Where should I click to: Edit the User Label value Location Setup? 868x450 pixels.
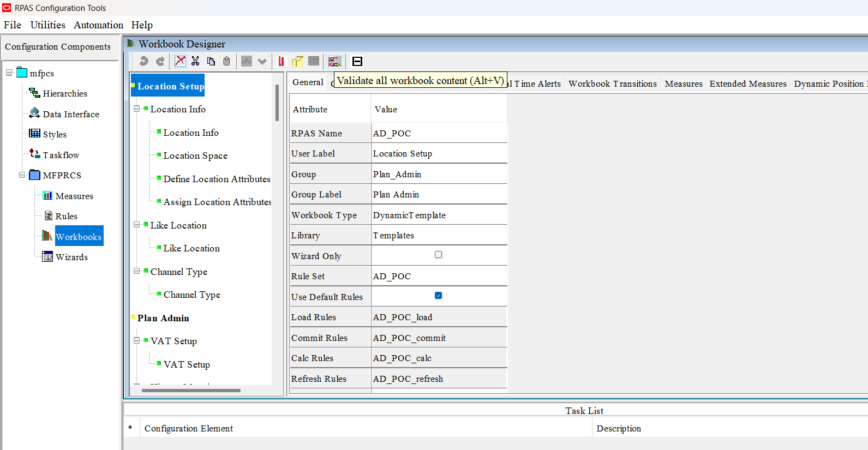pos(439,154)
